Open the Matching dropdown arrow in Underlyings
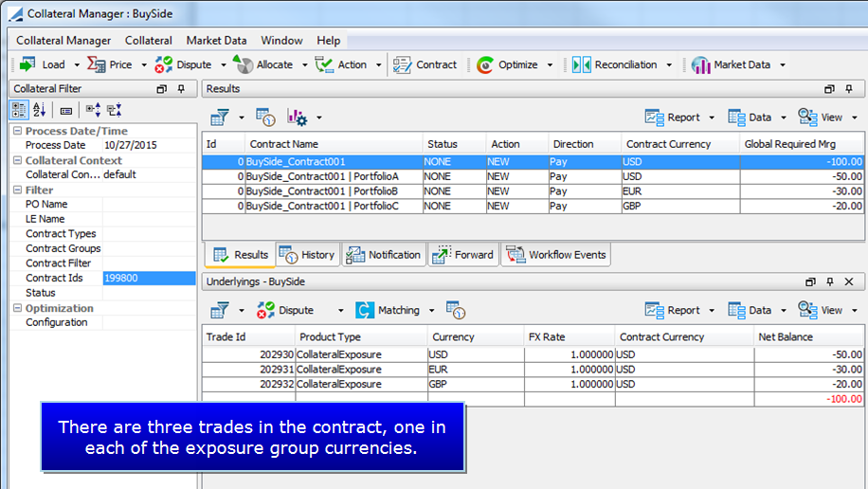This screenshot has height=489, width=868. click(431, 311)
